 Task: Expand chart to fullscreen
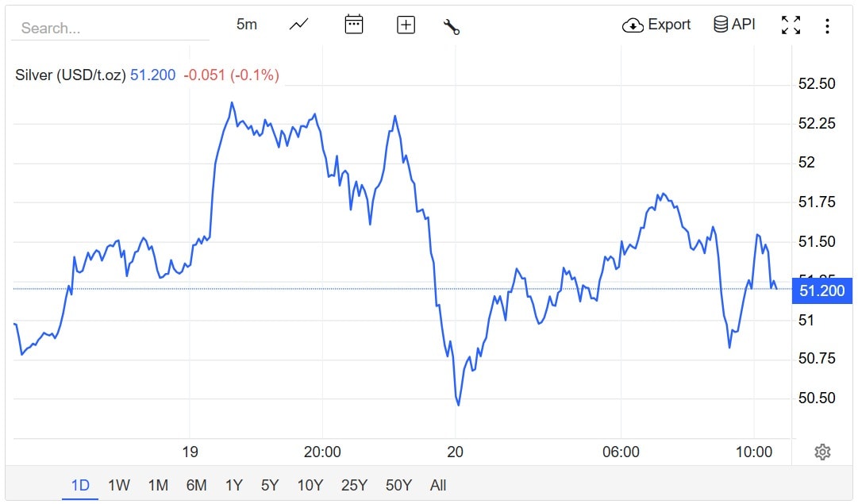click(x=791, y=25)
